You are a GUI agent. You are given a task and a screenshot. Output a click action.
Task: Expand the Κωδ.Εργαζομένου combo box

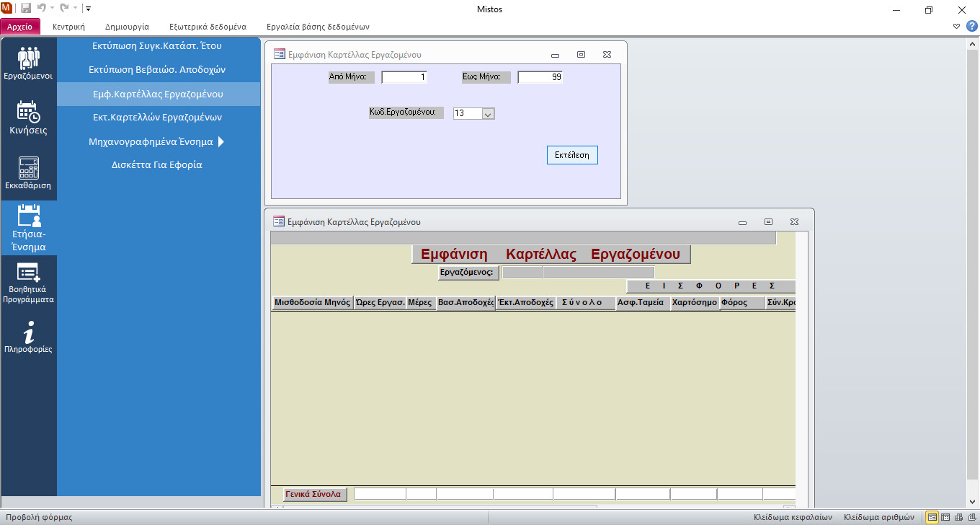[x=488, y=113]
